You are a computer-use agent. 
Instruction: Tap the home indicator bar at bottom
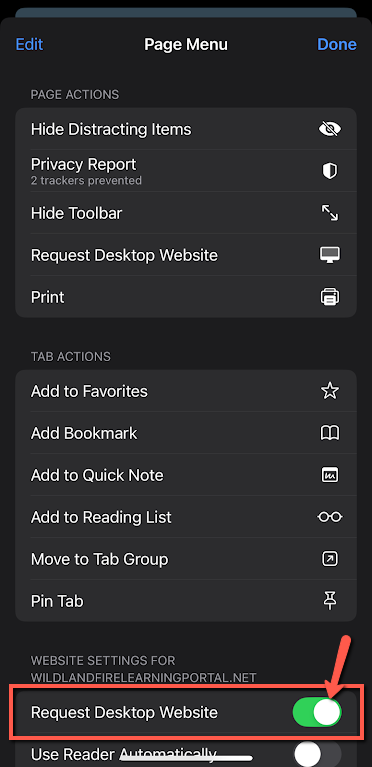click(186, 758)
